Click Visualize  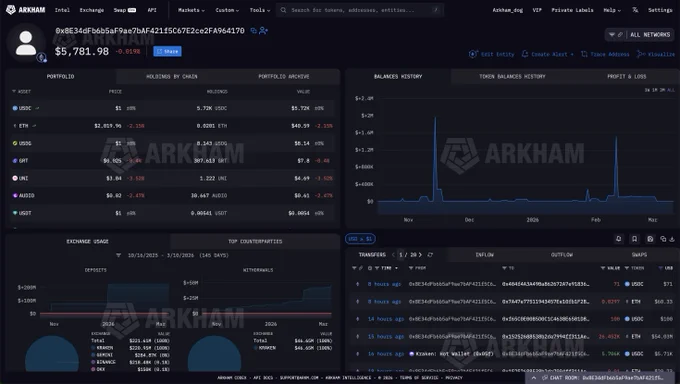pos(656,54)
